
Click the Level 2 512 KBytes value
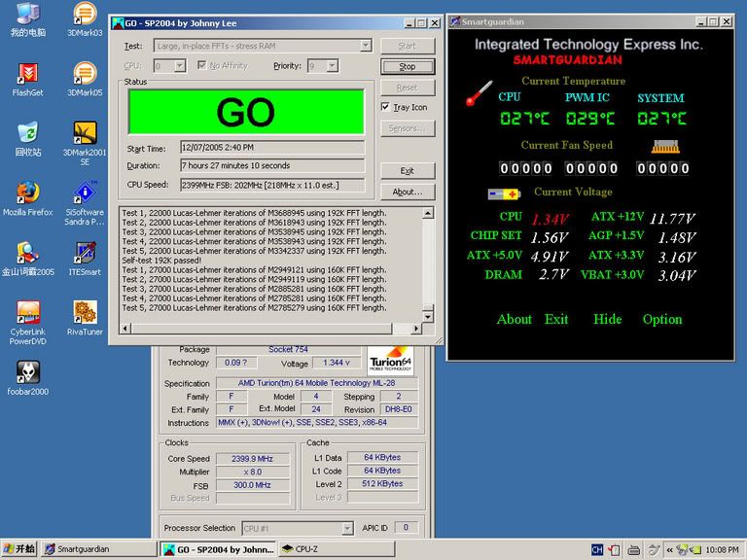point(382,484)
